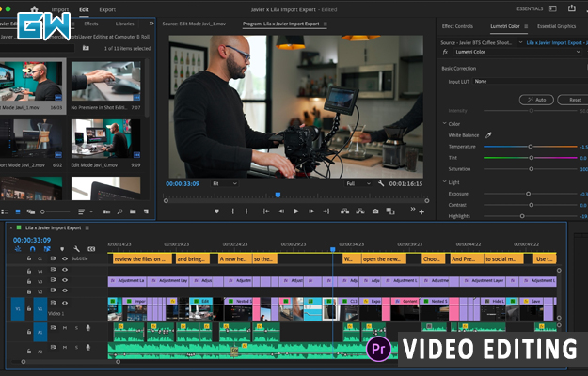
Task: Open Program monitor wrench settings
Action: (x=381, y=184)
